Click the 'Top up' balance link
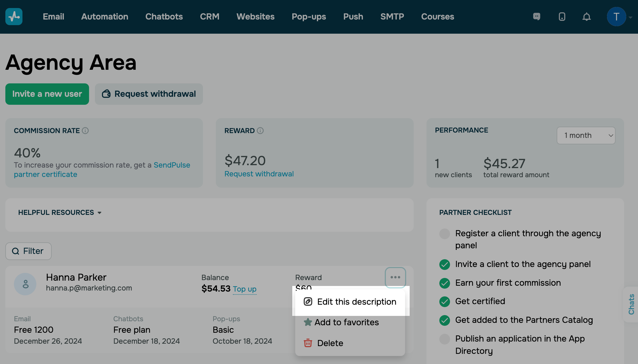 pos(244,289)
